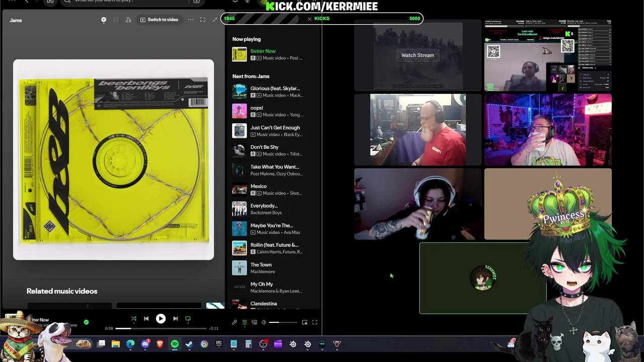Click the beerbongs & bentleys album cover

113,159
